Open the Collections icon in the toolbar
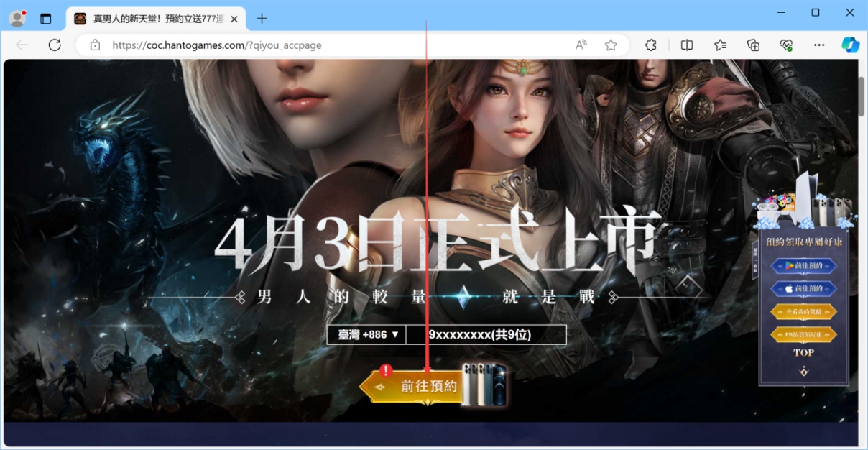 pyautogui.click(x=753, y=45)
